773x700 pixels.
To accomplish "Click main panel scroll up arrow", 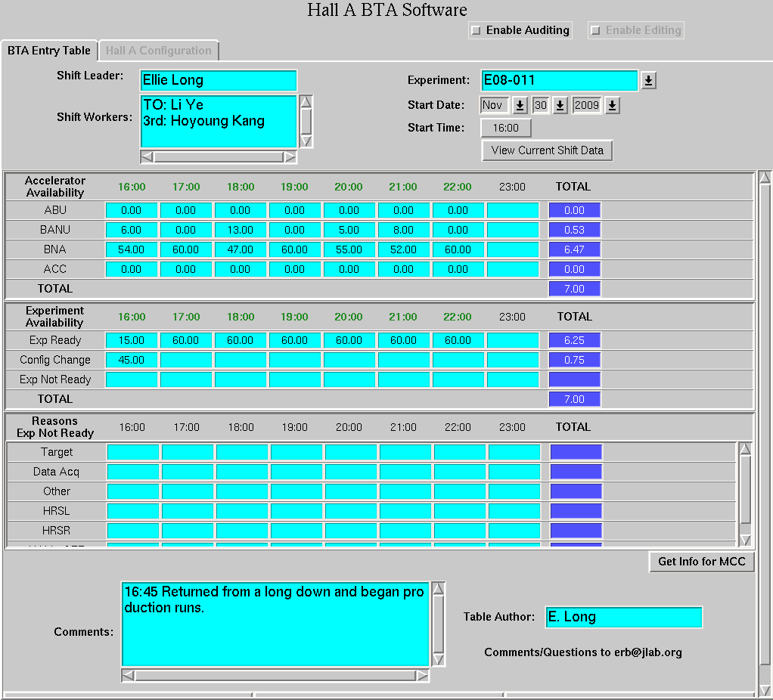I will (765, 178).
